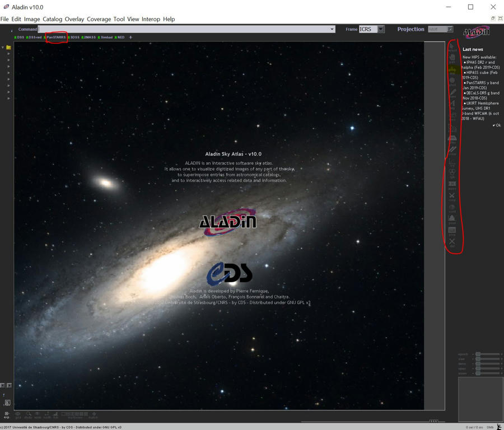504x430 pixels.
Task: Open the Cross-match tool
Action: click(452, 151)
